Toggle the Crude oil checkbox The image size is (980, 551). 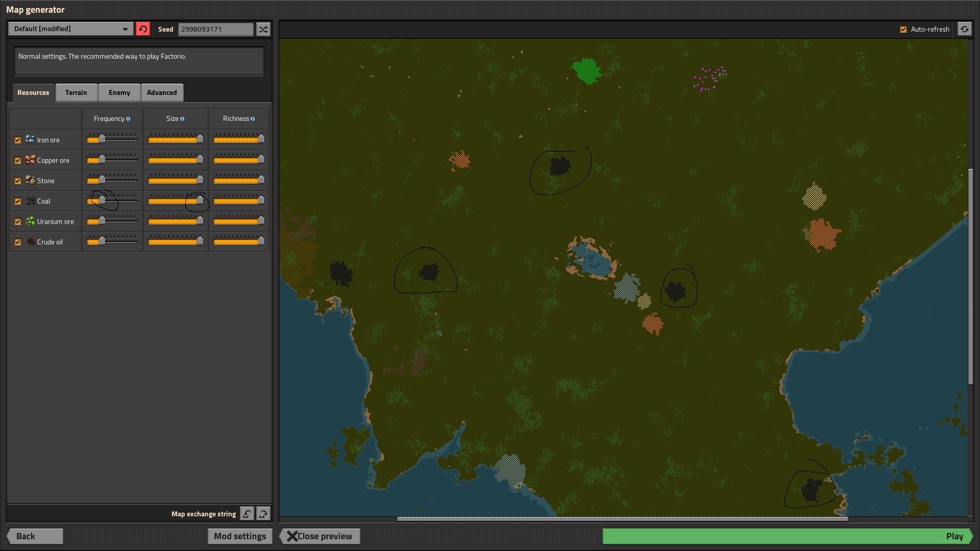tap(18, 242)
